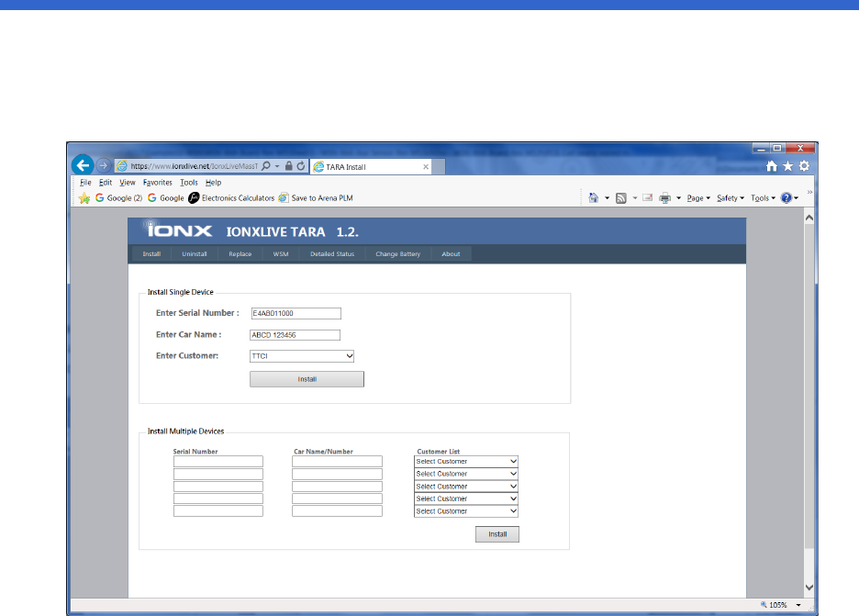Open the first Select Customer dropdown

click(x=466, y=462)
